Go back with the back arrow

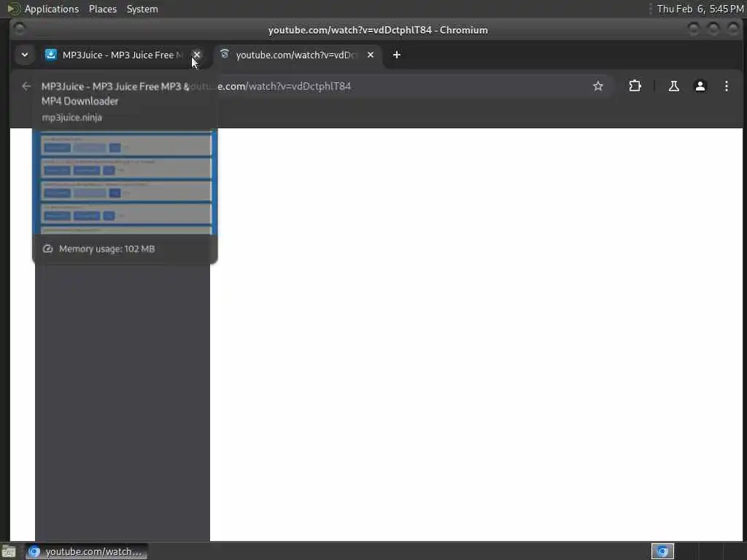pos(26,86)
